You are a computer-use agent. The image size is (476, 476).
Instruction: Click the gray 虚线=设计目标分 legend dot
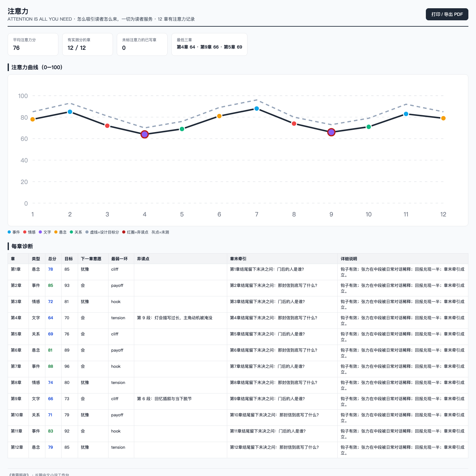(x=87, y=232)
